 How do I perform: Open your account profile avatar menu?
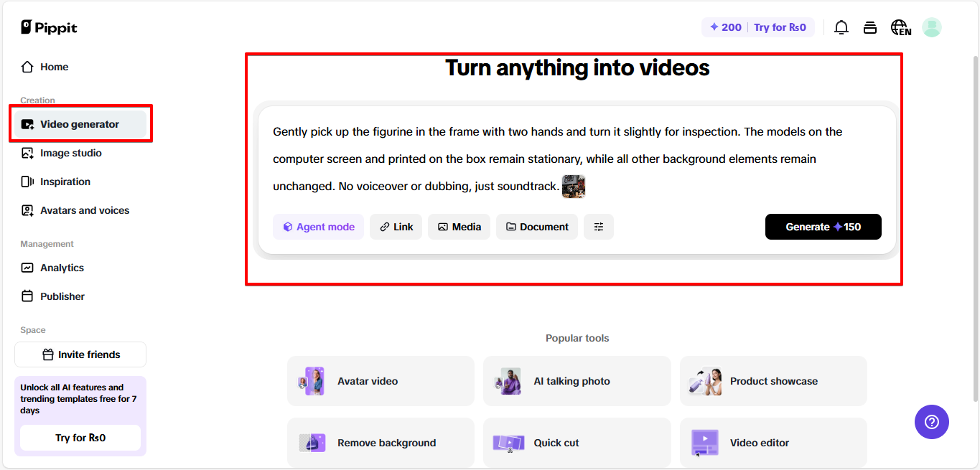tap(931, 27)
